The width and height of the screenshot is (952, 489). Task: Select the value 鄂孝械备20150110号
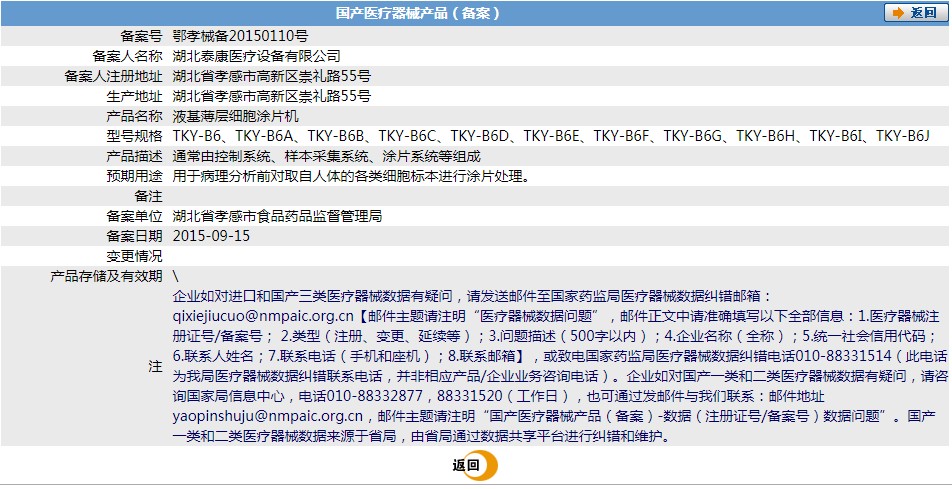[240, 36]
